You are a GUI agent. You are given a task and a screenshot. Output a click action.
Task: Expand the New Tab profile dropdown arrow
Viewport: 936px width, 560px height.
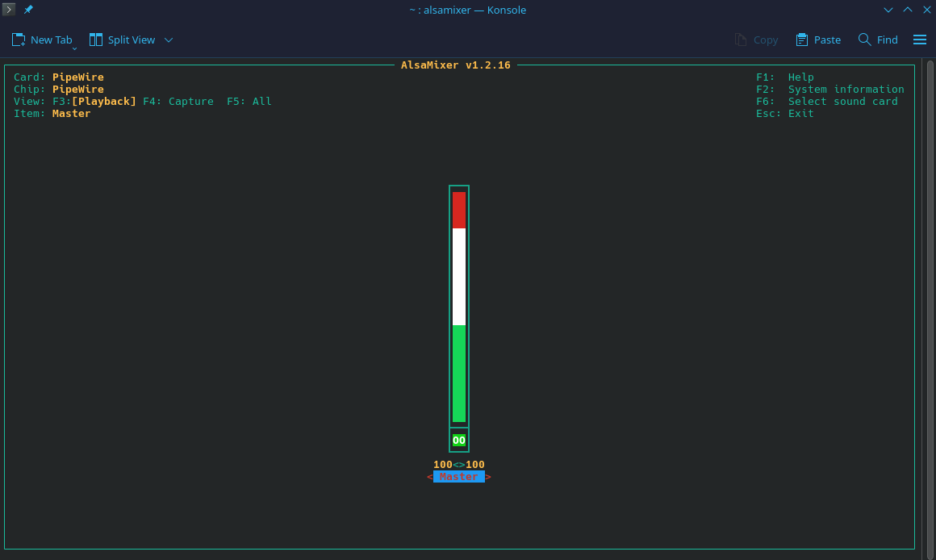click(x=74, y=48)
